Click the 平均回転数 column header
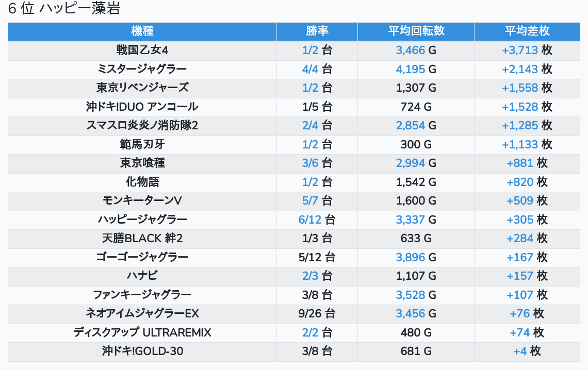This screenshot has width=588, height=370. pos(416,31)
